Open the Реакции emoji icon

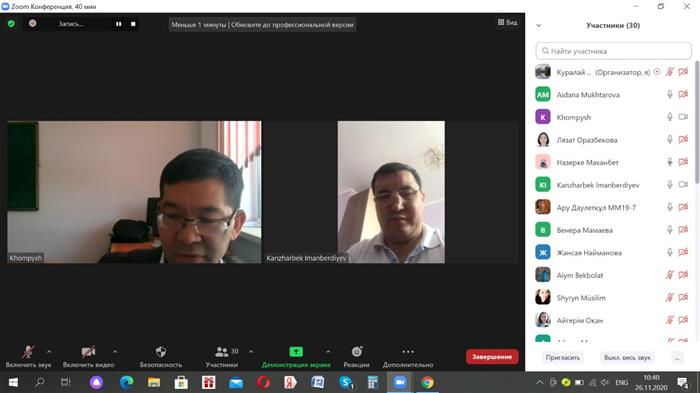click(357, 352)
